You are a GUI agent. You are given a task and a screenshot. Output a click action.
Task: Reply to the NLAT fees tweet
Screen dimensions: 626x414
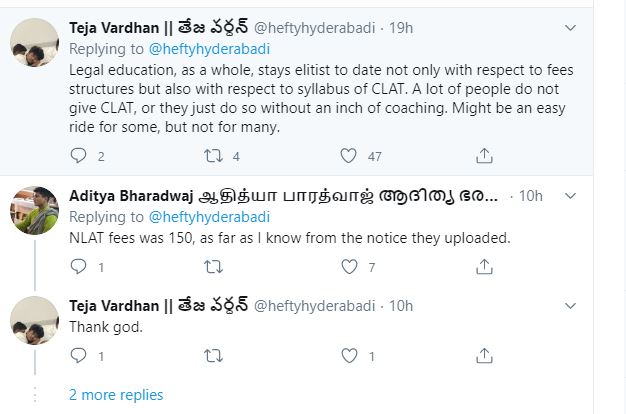79,267
